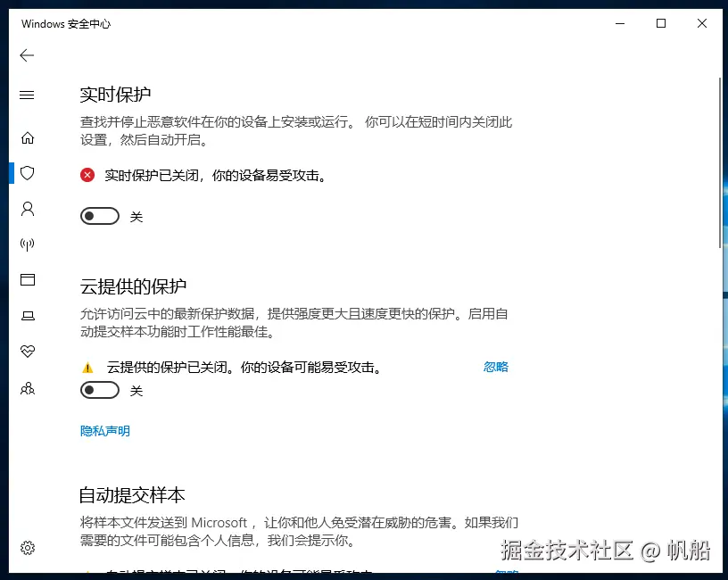Go back with the back arrow

(27, 55)
